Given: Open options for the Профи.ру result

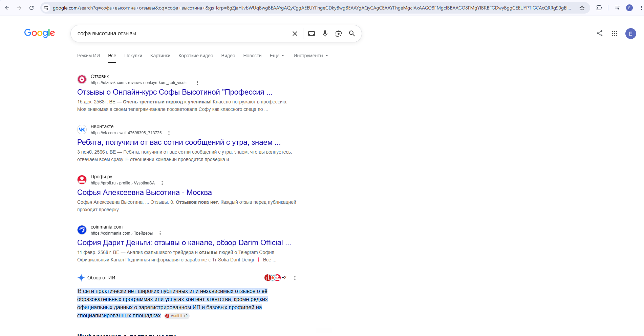Looking at the screenshot, I should point(162,183).
